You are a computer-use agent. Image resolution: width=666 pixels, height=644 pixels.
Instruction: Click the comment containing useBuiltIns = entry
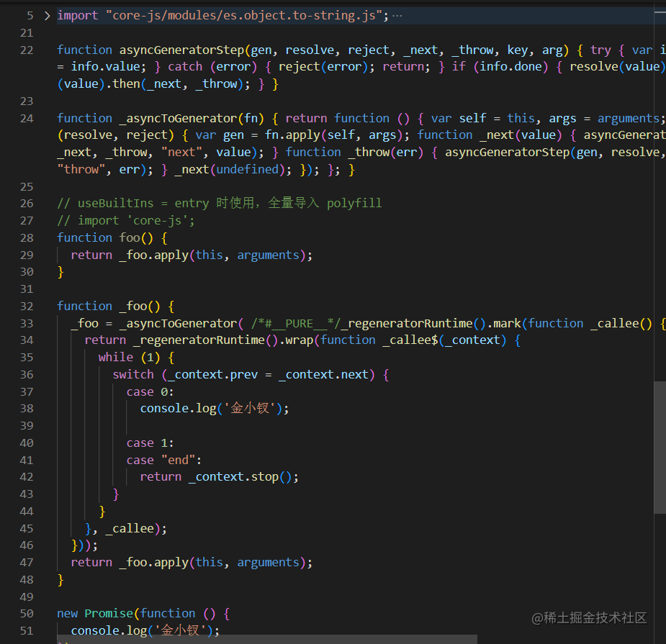pyautogui.click(x=220, y=204)
